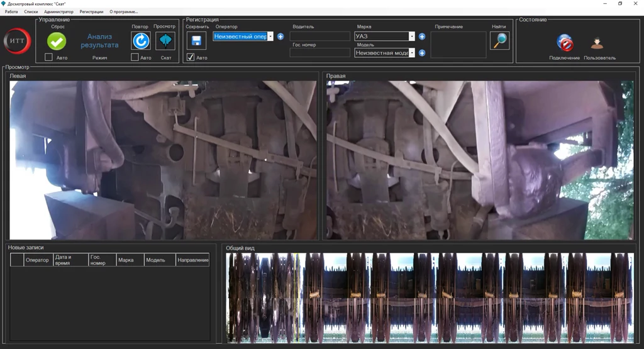Click the Пользователь user icon

pyautogui.click(x=597, y=43)
